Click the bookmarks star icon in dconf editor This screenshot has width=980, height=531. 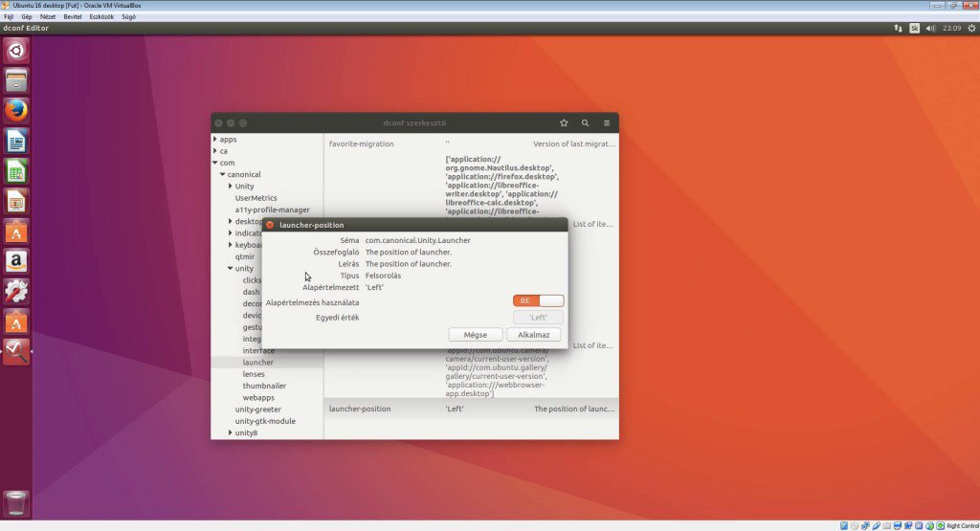click(x=564, y=123)
